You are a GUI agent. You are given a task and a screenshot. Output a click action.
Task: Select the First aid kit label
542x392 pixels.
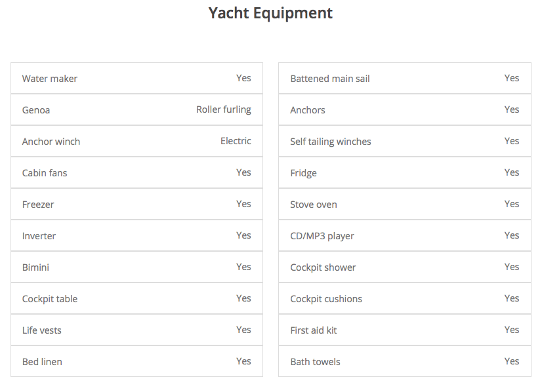coord(314,330)
